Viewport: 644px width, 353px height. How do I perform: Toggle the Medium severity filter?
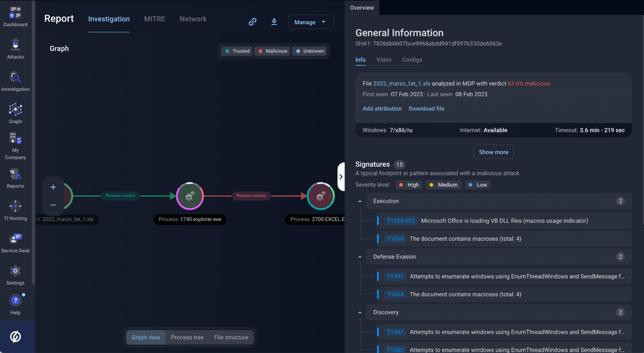point(443,185)
